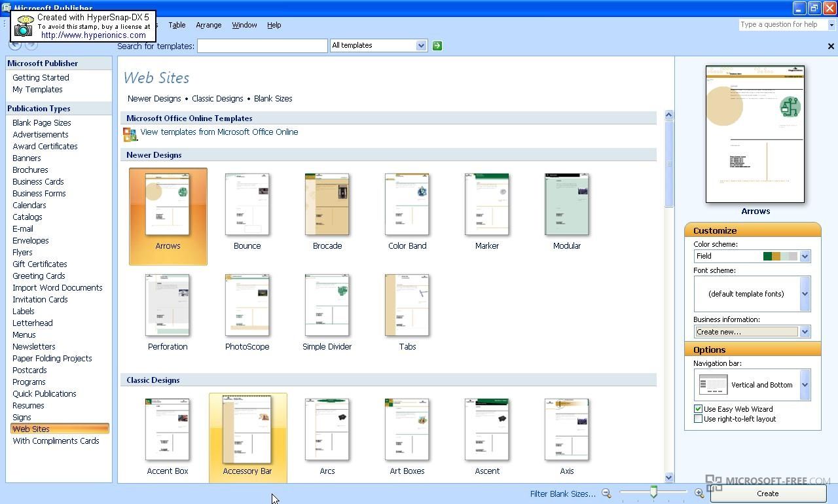
Task: Select Postcards publication type
Action: click(x=29, y=370)
